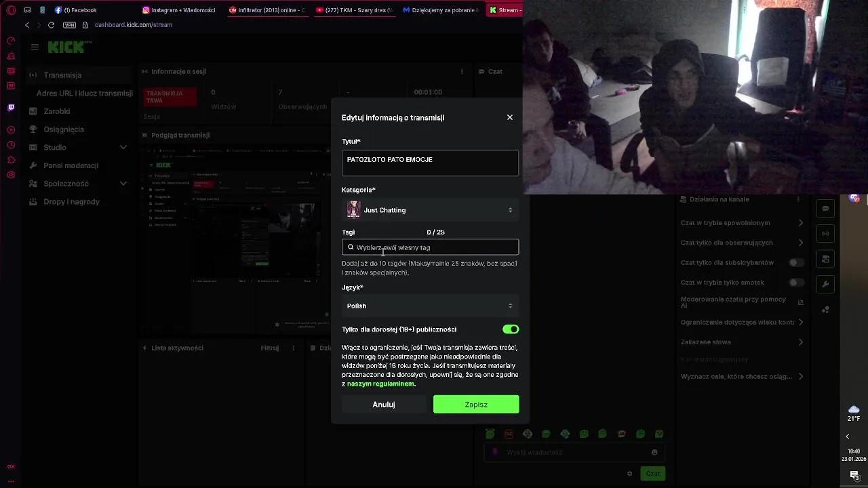Screen dimensions: 868x488
Task: Click the wrench icon in right rail
Action: [x=825, y=284]
